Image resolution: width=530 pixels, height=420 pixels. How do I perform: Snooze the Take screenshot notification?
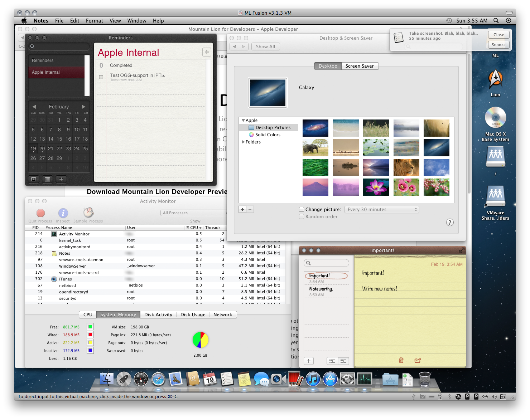tap(498, 45)
